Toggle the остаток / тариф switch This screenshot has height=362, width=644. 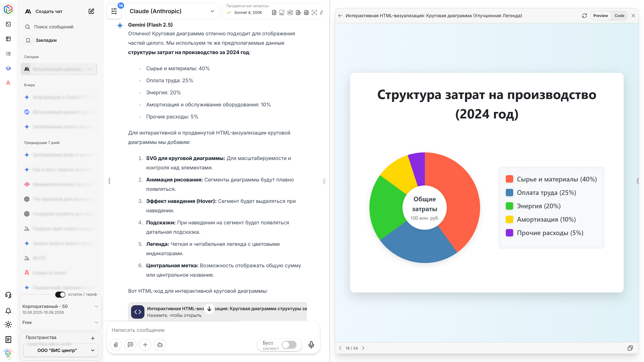(x=60, y=295)
